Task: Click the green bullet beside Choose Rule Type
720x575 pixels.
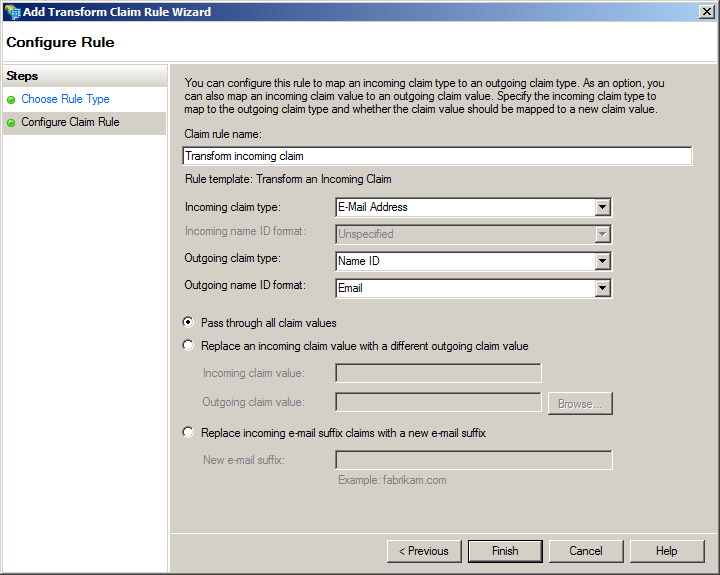Action: pos(11,100)
